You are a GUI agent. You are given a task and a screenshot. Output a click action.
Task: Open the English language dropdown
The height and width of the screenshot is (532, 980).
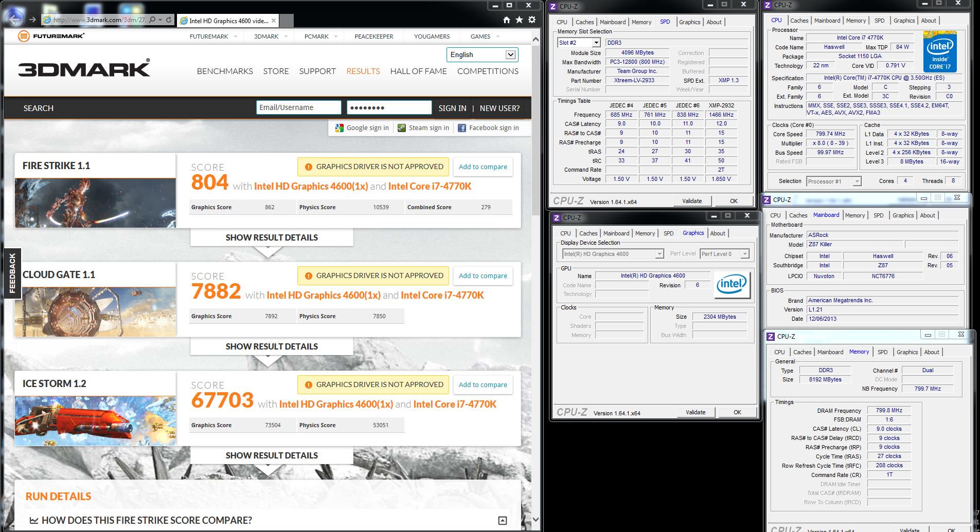(x=482, y=54)
